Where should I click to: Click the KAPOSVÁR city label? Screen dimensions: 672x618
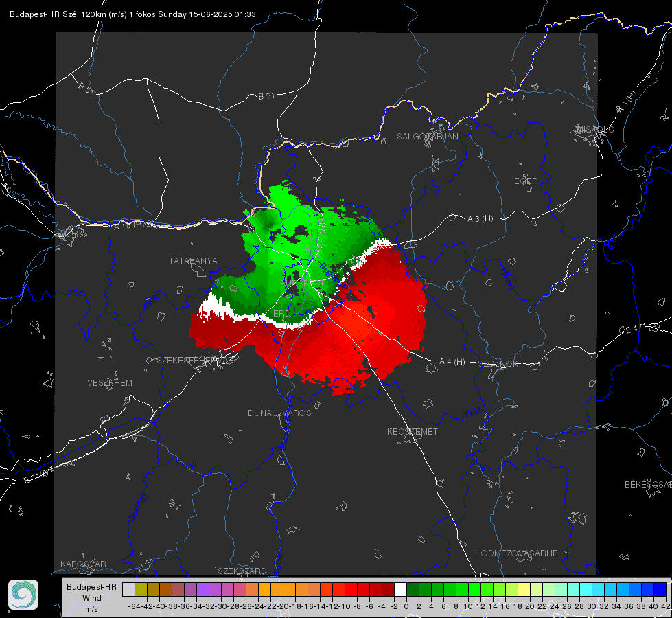[x=83, y=564]
